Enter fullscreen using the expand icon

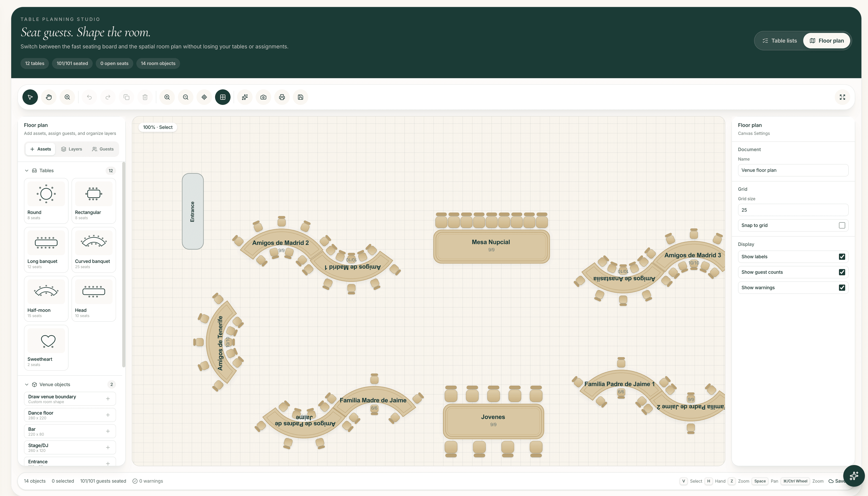[x=842, y=97]
